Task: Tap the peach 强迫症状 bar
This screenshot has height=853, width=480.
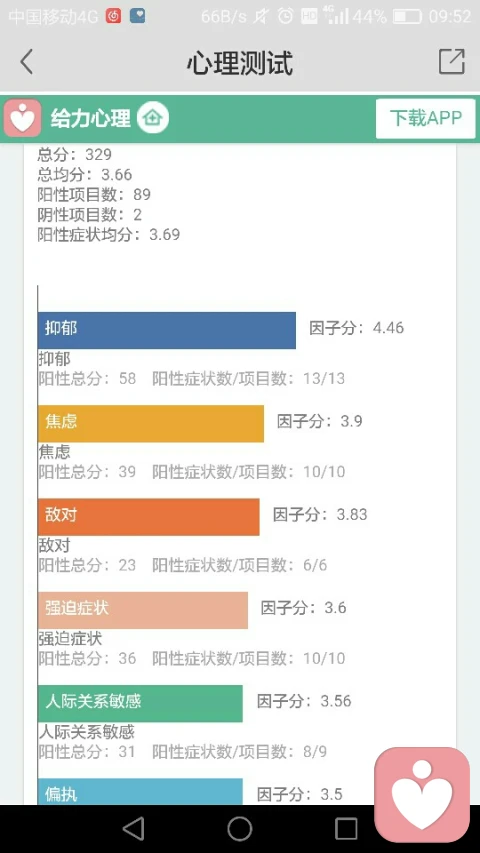Action: pyautogui.click(x=143, y=610)
